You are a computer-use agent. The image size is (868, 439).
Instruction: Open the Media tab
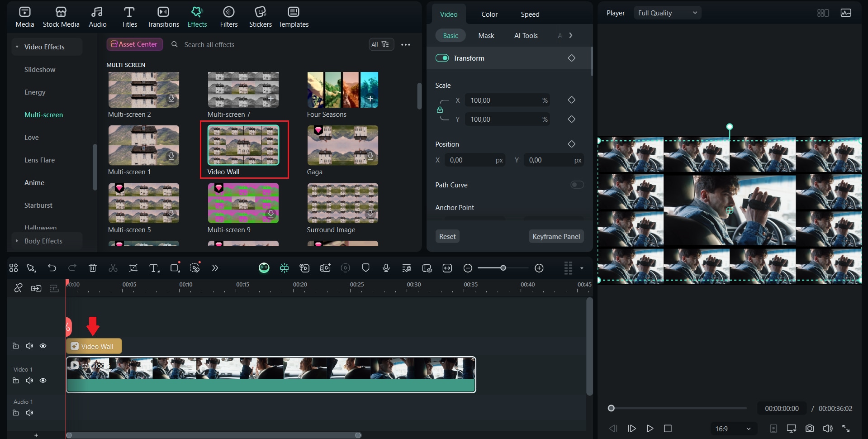24,17
